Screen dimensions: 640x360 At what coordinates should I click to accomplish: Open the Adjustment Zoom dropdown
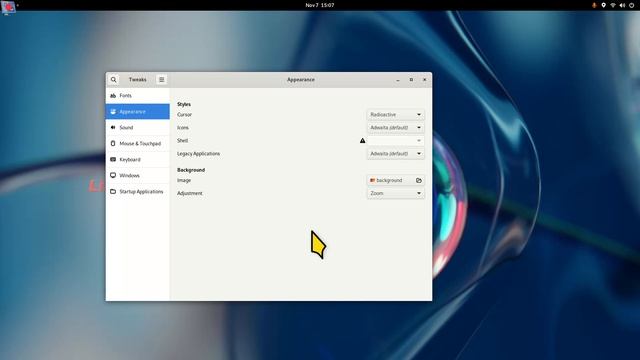point(396,193)
